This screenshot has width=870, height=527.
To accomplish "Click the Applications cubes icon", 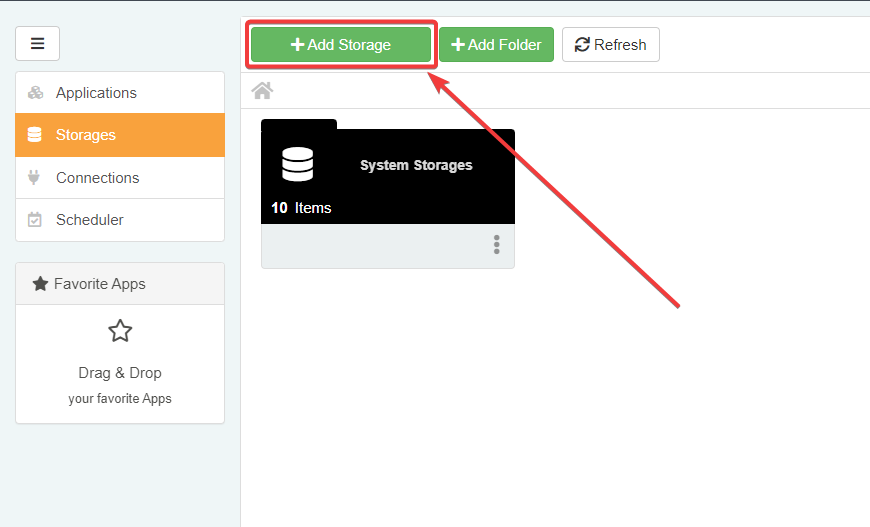I will click(x=35, y=93).
